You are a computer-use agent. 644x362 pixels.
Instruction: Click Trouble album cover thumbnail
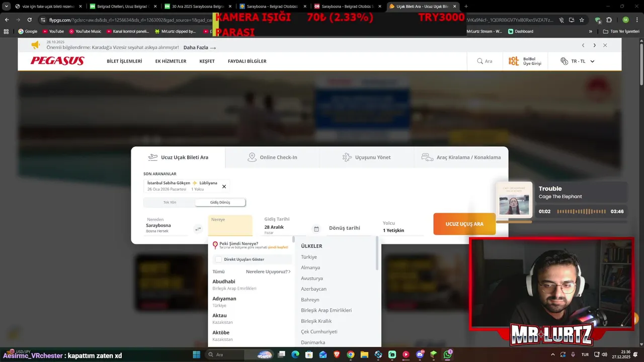pos(514,200)
